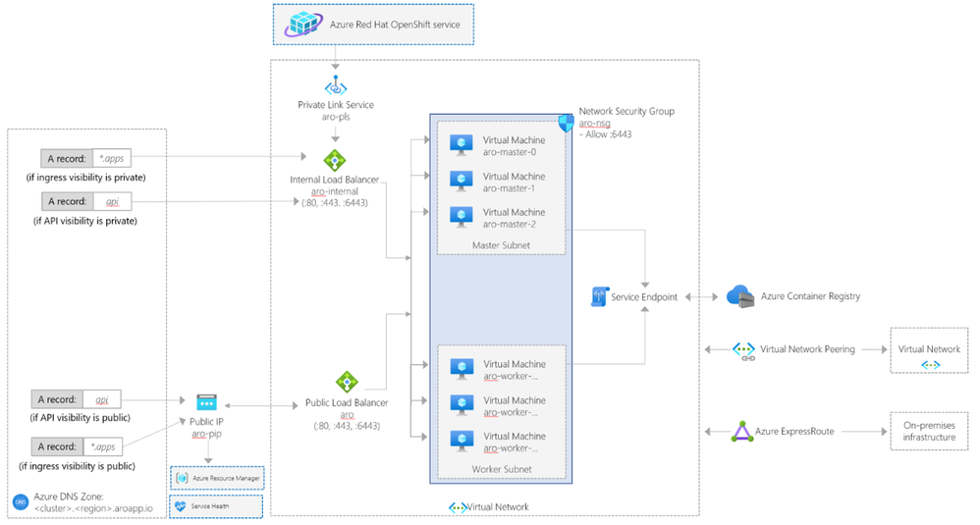Click the 'Worker Subnet' label
980x525 pixels.
tap(502, 469)
